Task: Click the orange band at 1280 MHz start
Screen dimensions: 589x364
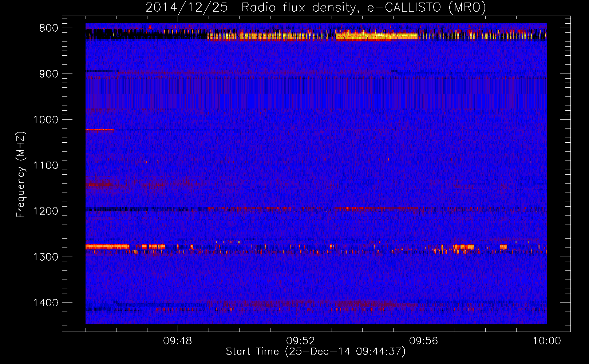Action: point(107,246)
